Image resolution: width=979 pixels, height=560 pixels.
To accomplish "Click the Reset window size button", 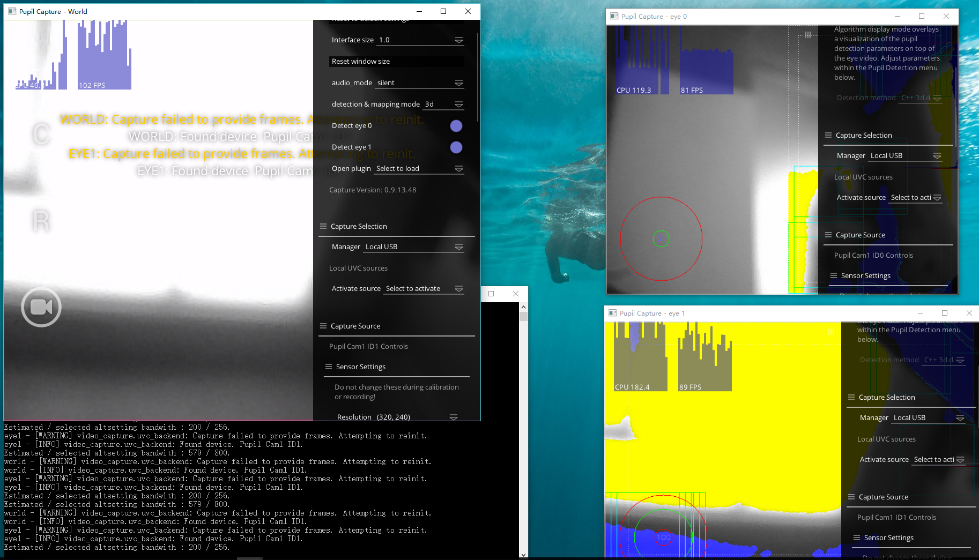I will [397, 62].
